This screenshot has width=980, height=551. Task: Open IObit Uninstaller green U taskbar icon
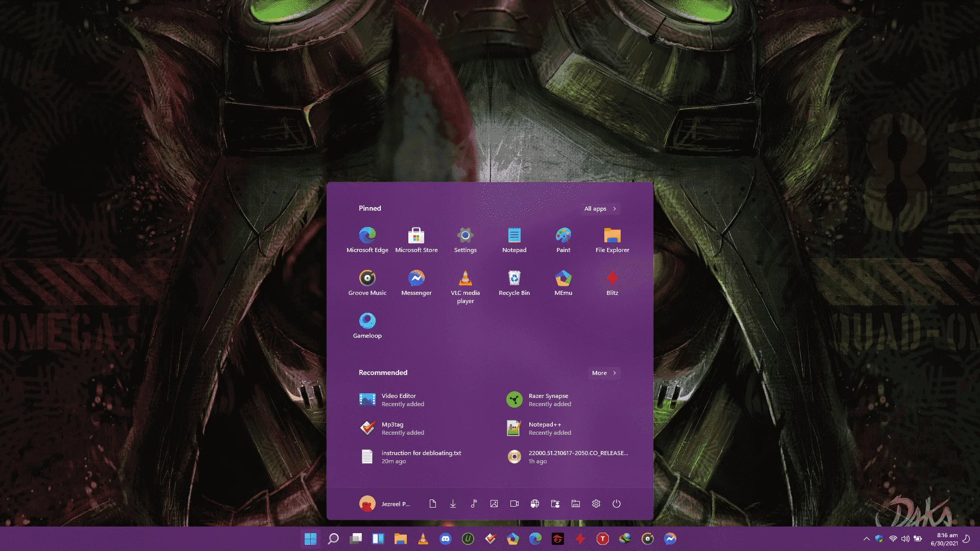click(x=468, y=539)
